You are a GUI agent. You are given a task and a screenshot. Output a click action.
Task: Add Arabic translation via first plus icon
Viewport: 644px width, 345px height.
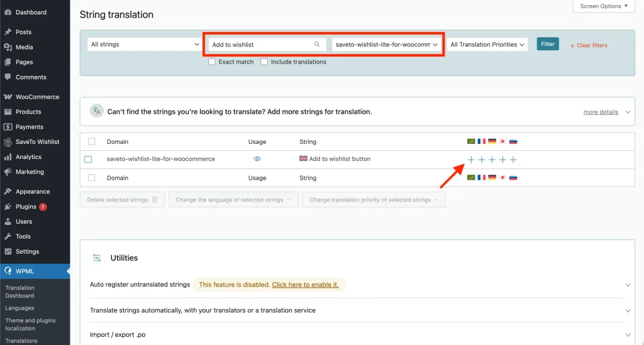tap(471, 160)
